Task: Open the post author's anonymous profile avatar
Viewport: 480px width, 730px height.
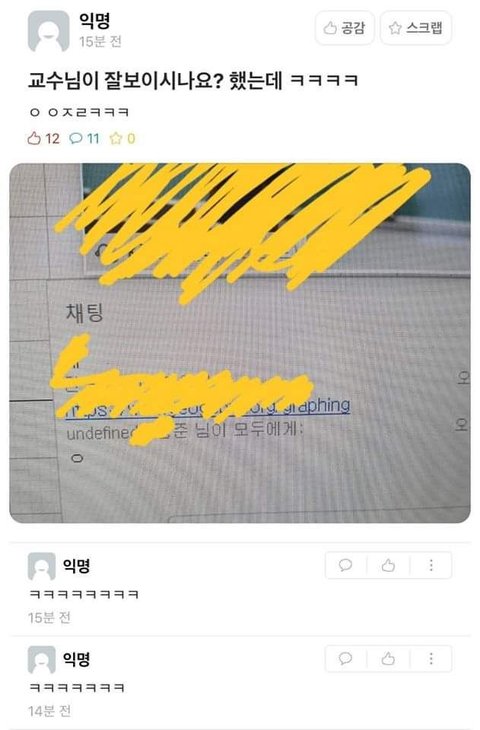Action: (48, 31)
